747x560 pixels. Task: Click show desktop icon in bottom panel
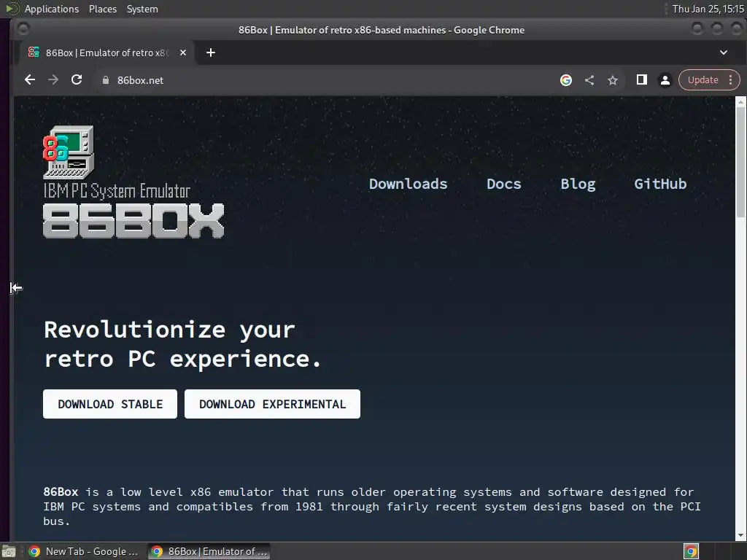(9, 551)
